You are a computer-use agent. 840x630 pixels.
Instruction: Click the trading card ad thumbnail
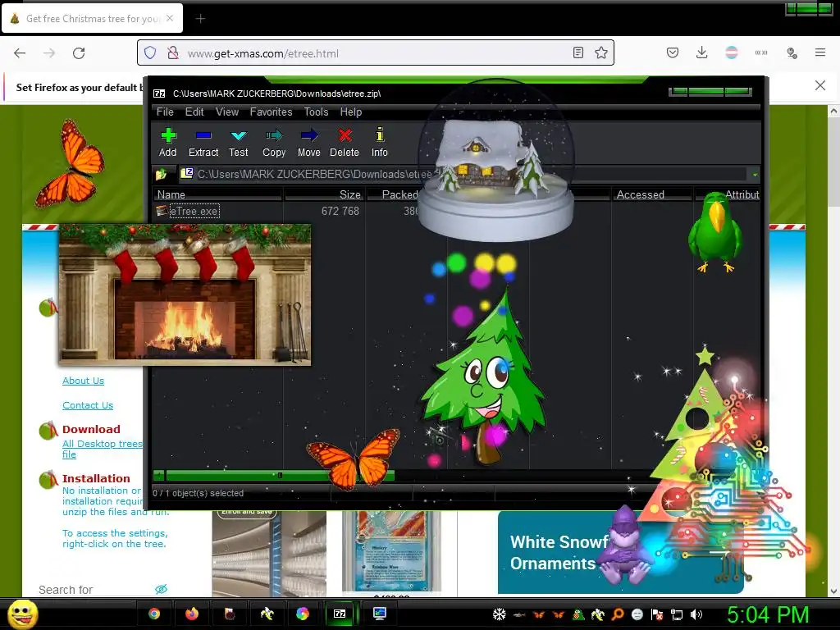[391, 552]
